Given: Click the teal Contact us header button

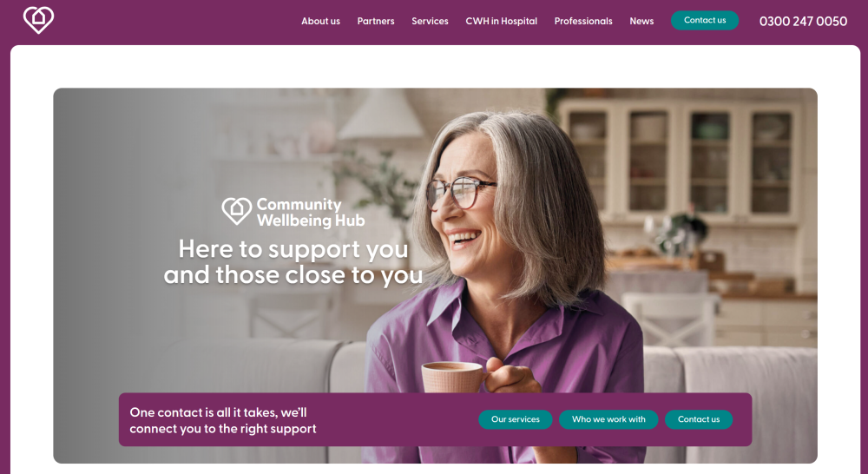Looking at the screenshot, I should [x=705, y=21].
